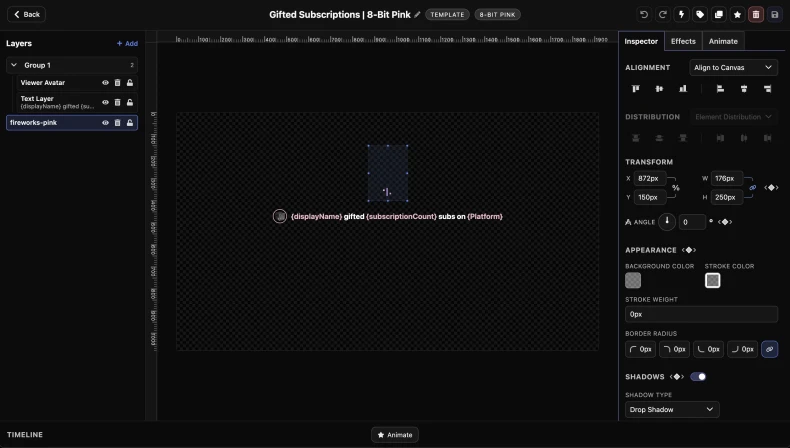Image resolution: width=790 pixels, height=448 pixels.
Task: Click the angle keyframe diamond
Action: pyautogui.click(x=725, y=222)
